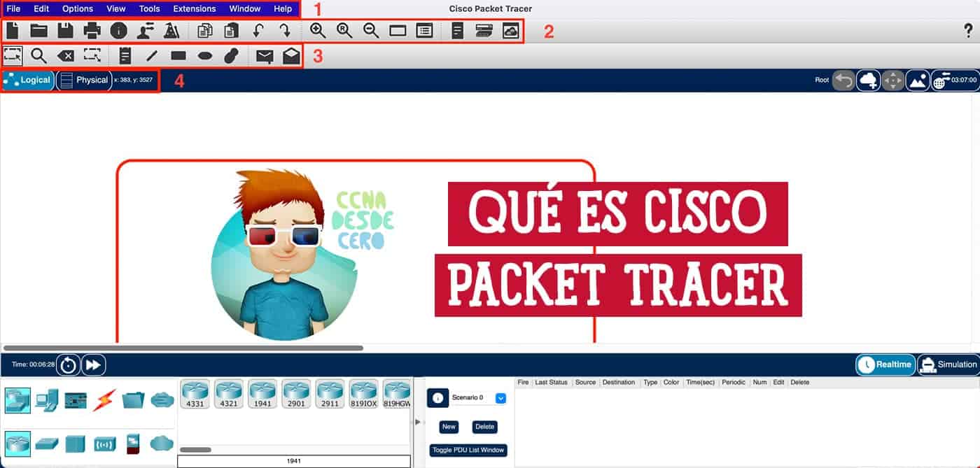The image size is (980, 468).
Task: Open the Edit menu
Action: tap(41, 9)
